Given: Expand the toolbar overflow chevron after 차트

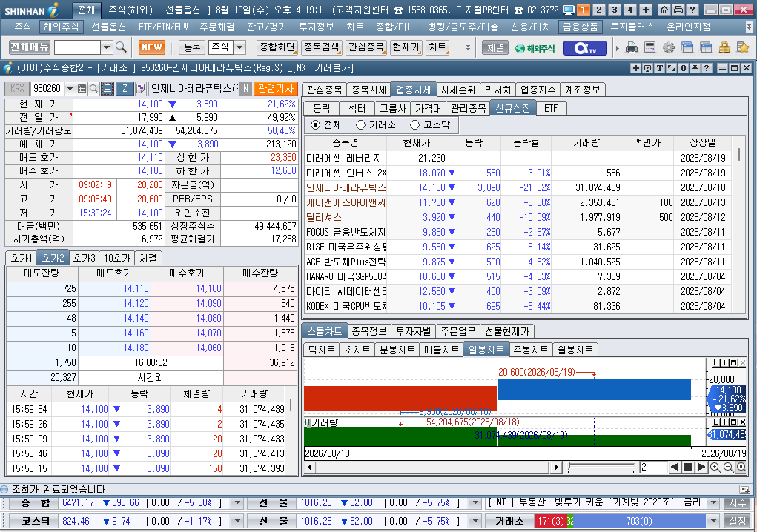Looking at the screenshot, I should pyautogui.click(x=468, y=47).
